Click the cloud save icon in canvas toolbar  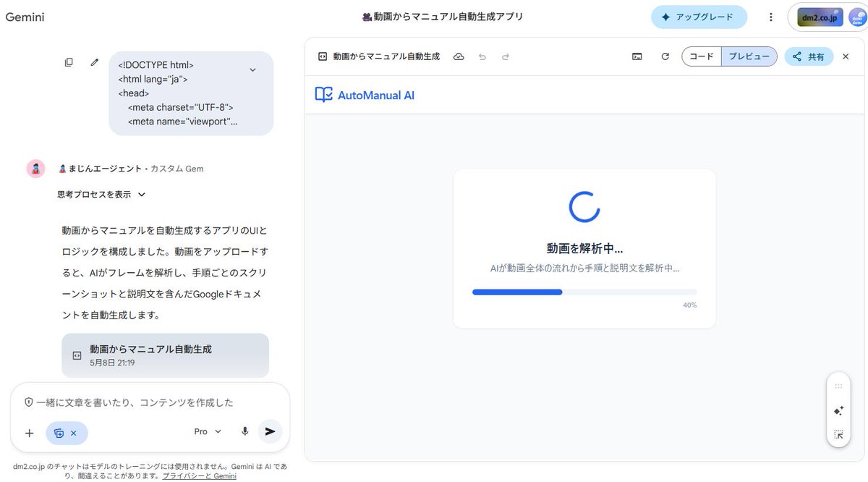459,56
